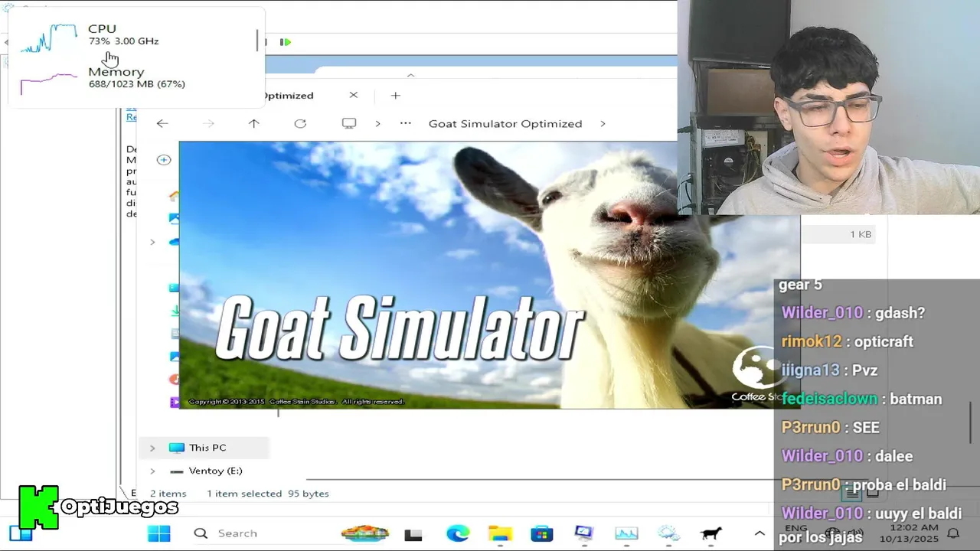Click the '1 KB' file size cell
The height and width of the screenshot is (551, 980).
coord(861,234)
